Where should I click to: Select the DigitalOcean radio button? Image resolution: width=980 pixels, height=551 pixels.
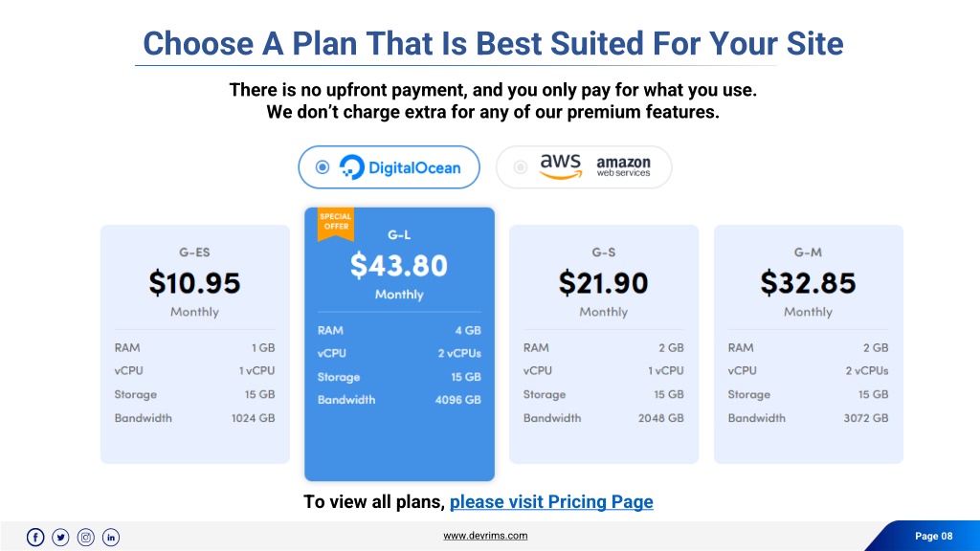(x=323, y=167)
